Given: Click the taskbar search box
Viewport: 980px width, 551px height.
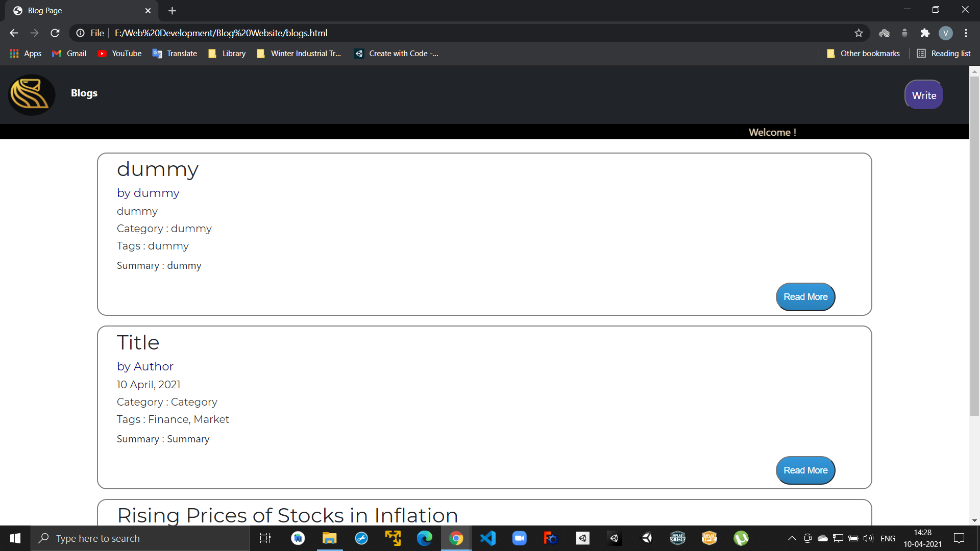Looking at the screenshot, I should [140, 538].
